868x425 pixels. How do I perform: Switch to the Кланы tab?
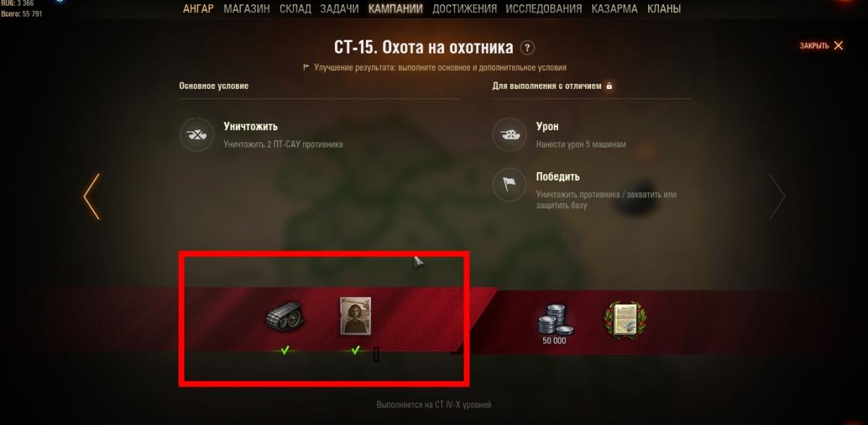(664, 9)
